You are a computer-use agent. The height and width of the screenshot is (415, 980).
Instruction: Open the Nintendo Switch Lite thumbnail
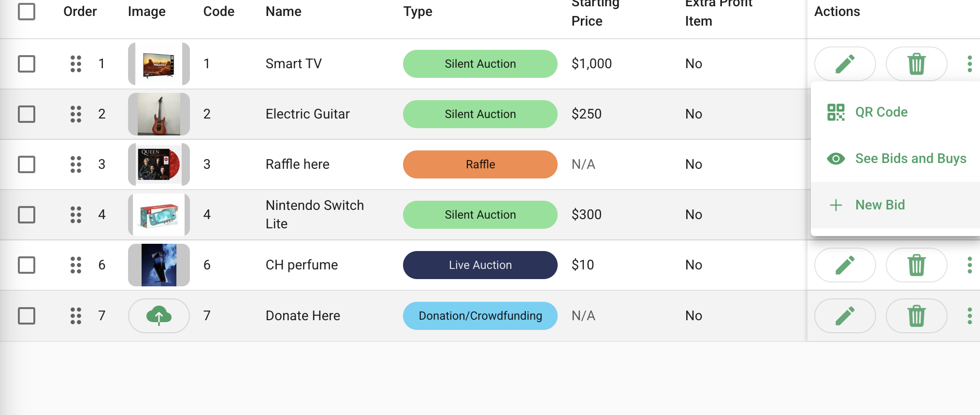point(159,215)
